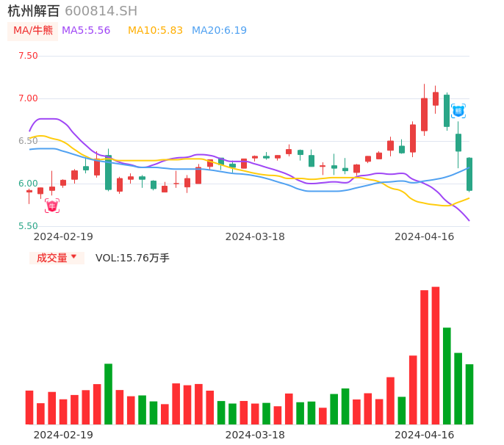Click the 5.50 price axis label
This screenshot has width=504, height=445.
pos(28,226)
